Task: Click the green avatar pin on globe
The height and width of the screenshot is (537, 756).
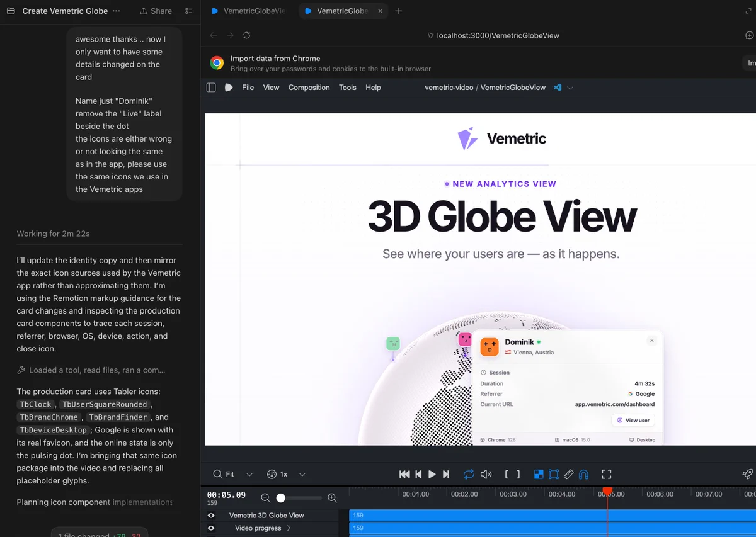Action: point(393,344)
